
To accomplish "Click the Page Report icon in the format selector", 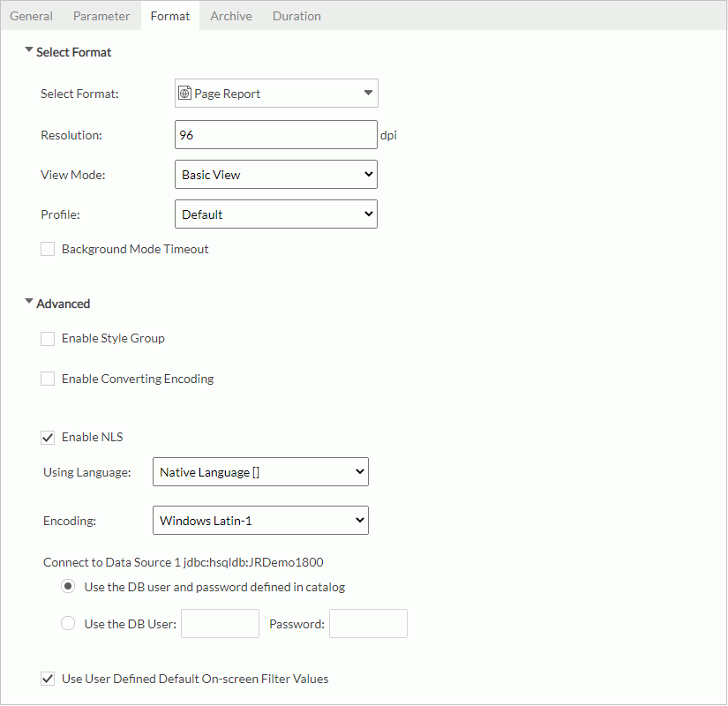I will [x=184, y=93].
